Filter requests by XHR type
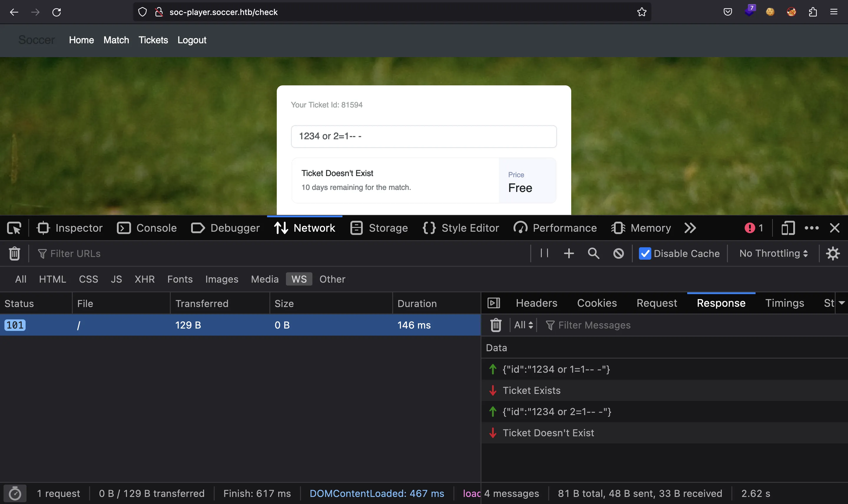Viewport: 848px width, 504px height. click(x=144, y=279)
